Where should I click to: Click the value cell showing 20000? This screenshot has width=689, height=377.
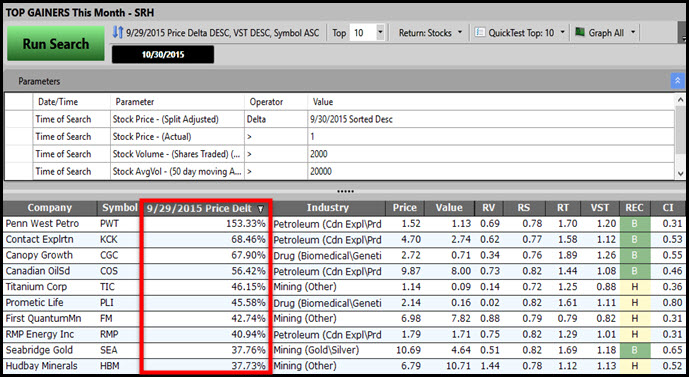[491, 171]
